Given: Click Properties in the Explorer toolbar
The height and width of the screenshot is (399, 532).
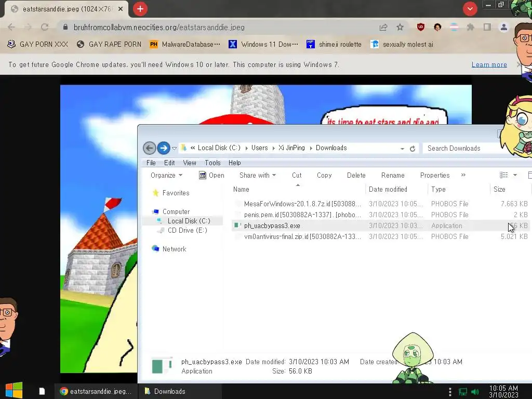Looking at the screenshot, I should coord(435,176).
